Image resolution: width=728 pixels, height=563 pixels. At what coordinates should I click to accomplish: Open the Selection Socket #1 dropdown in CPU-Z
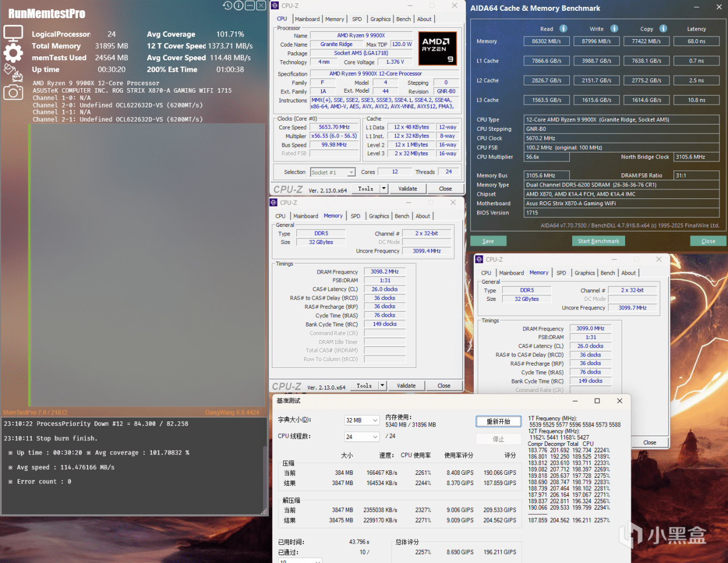coord(333,172)
